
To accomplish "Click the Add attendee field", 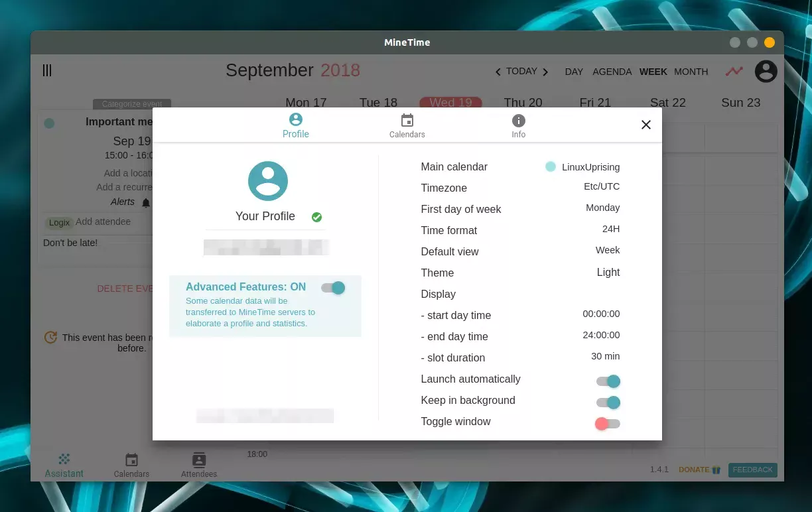I will [x=103, y=222].
